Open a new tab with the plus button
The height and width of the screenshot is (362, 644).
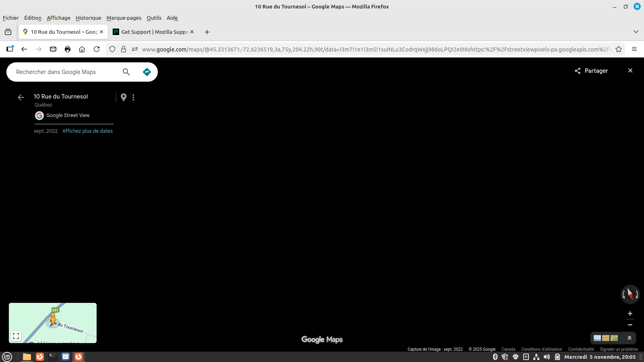pyautogui.click(x=207, y=32)
